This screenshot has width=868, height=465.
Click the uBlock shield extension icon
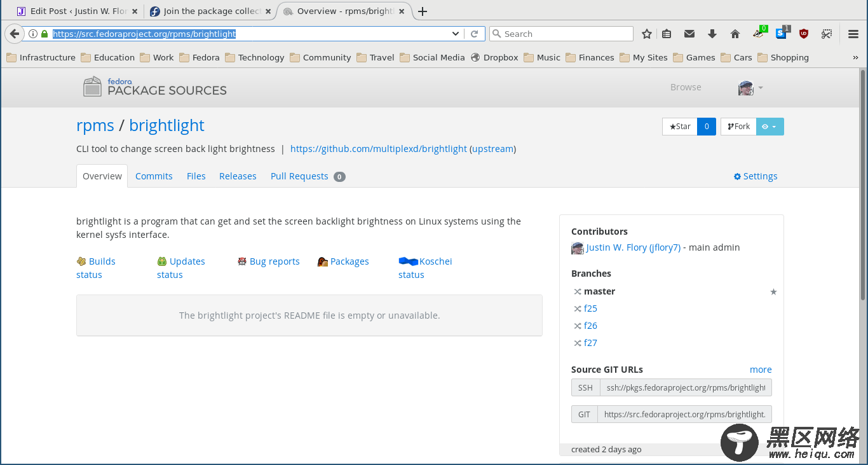(x=804, y=34)
